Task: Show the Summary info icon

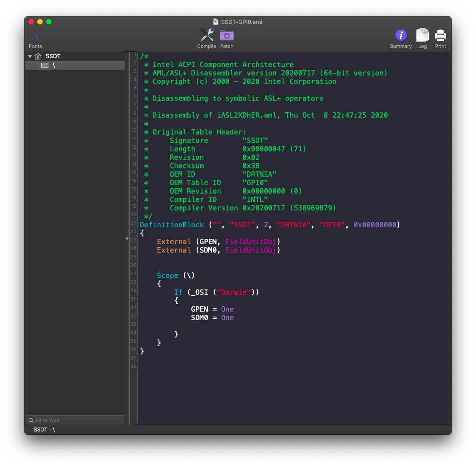Action: pos(401,35)
